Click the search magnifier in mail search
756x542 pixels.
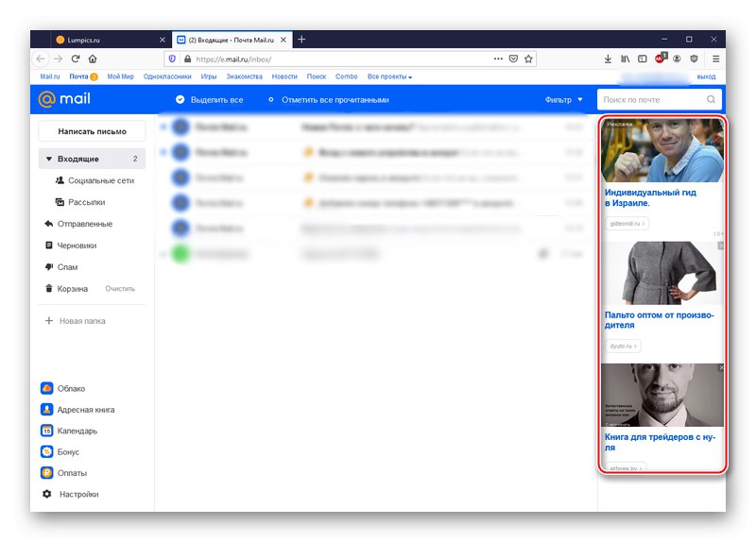[x=712, y=99]
